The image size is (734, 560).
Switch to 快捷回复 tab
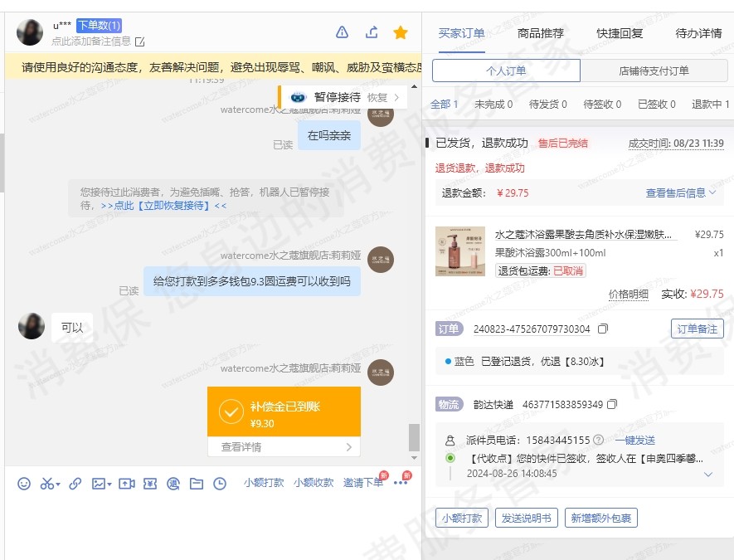[x=620, y=33]
